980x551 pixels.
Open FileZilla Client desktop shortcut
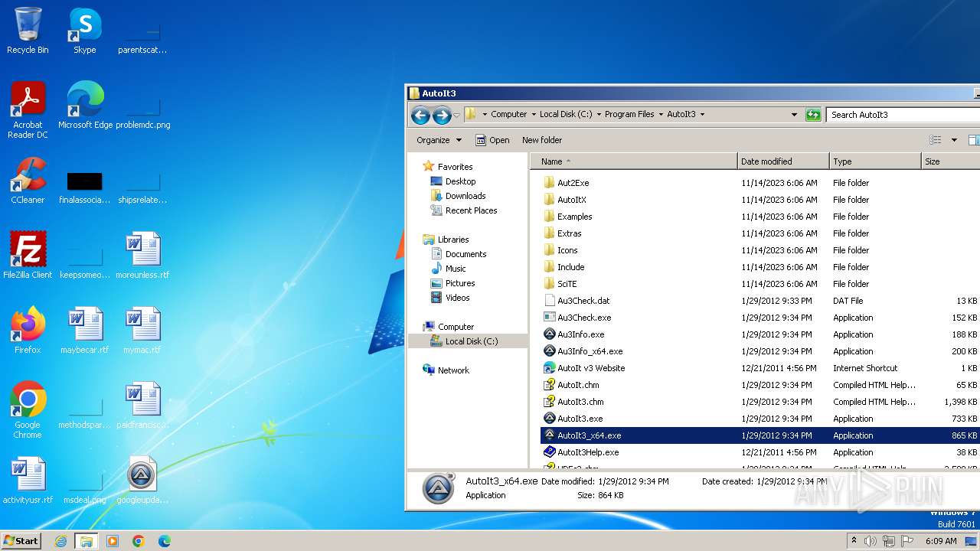(x=28, y=256)
